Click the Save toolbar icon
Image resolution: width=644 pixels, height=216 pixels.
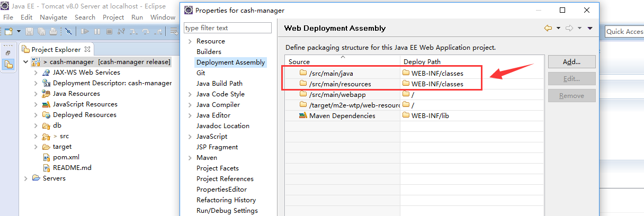click(30, 32)
